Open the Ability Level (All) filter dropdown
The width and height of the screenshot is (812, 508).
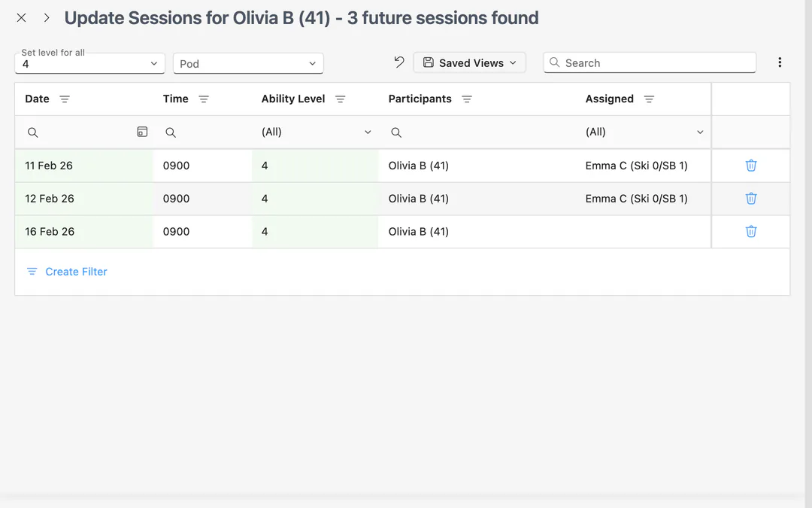[316, 132]
